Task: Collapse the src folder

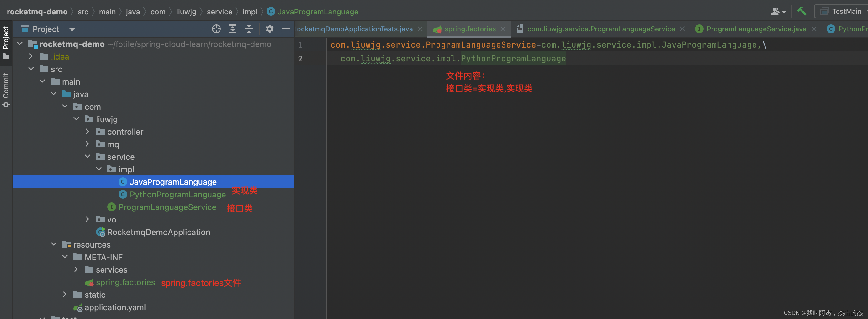Action: (x=31, y=69)
